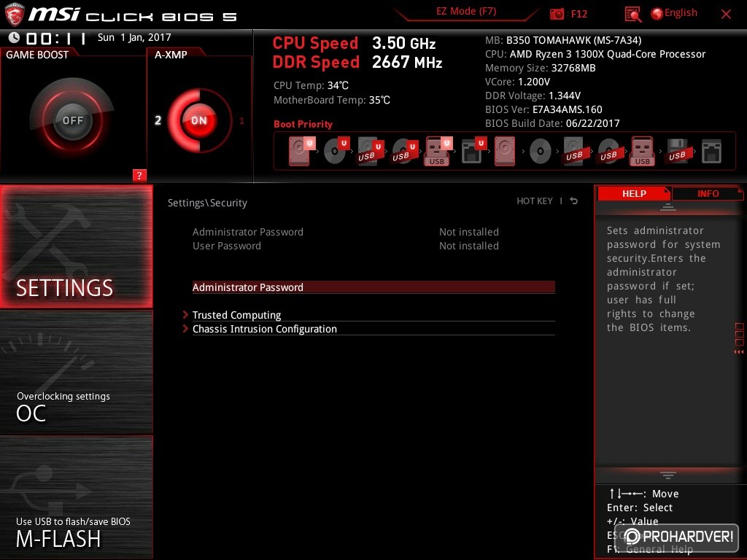
Task: Click the triple-arrow panel collapse icon
Action: 738,352
